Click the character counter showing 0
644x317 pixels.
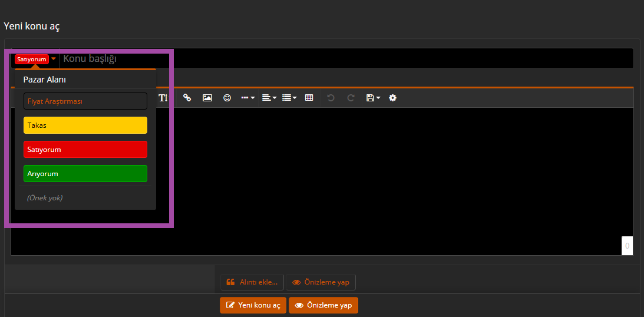pos(627,246)
